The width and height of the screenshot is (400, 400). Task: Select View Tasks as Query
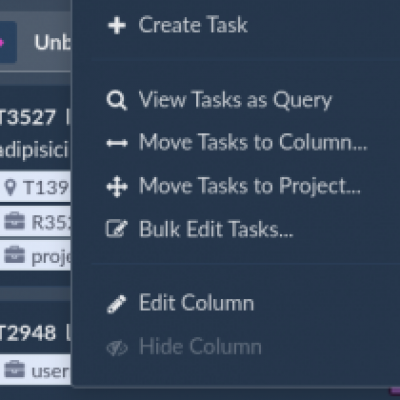235,100
